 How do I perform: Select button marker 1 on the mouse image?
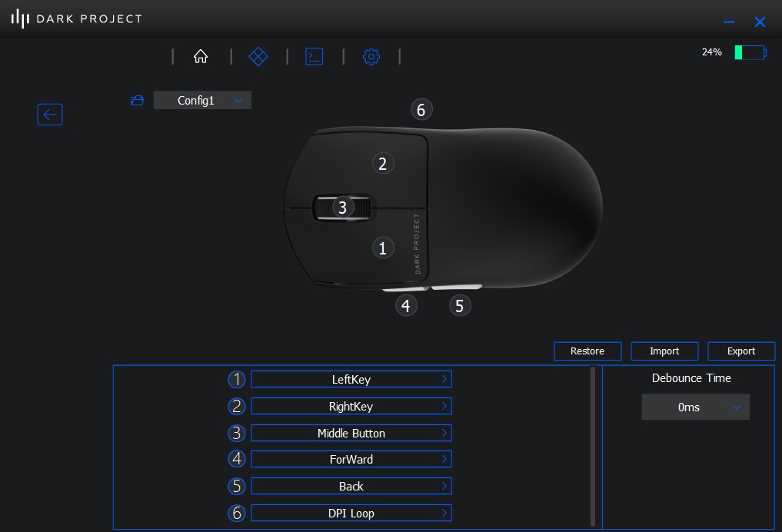(x=383, y=248)
